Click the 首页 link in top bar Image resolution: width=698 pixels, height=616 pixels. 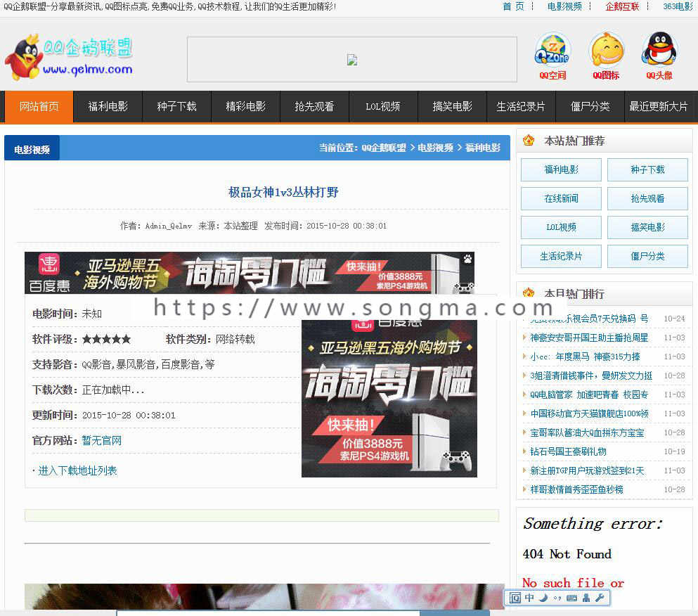[513, 6]
